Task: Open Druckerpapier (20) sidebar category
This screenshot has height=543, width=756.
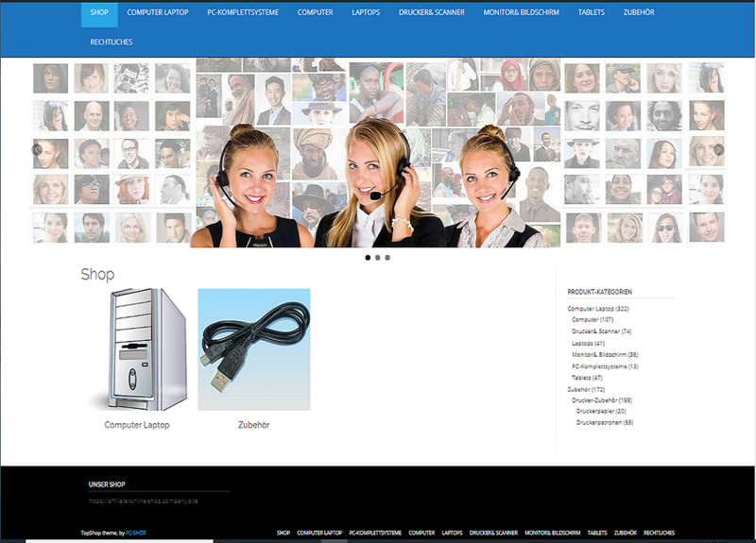Action: (601, 411)
